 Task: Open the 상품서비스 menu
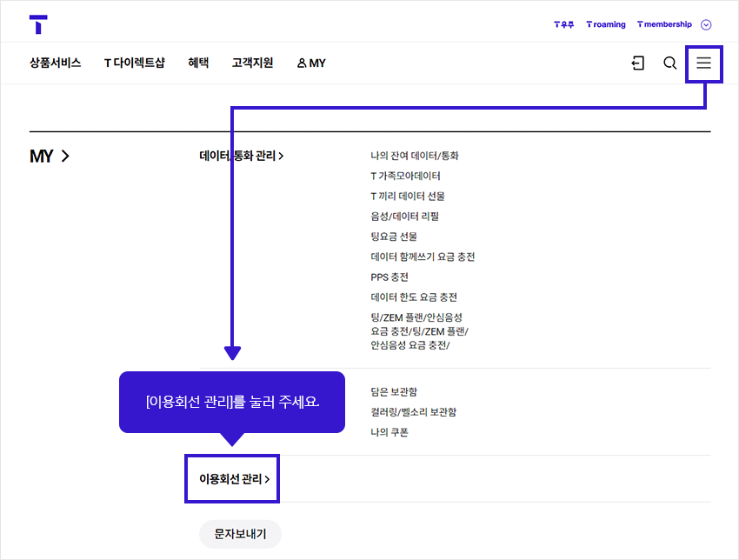click(x=55, y=63)
